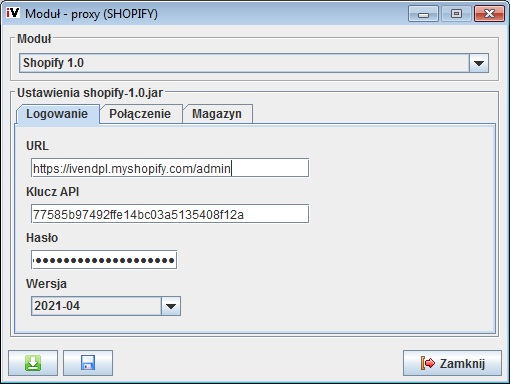Minimize the Moduł proxy window
Image resolution: width=510 pixels, height=384 pixels.
[423, 14]
